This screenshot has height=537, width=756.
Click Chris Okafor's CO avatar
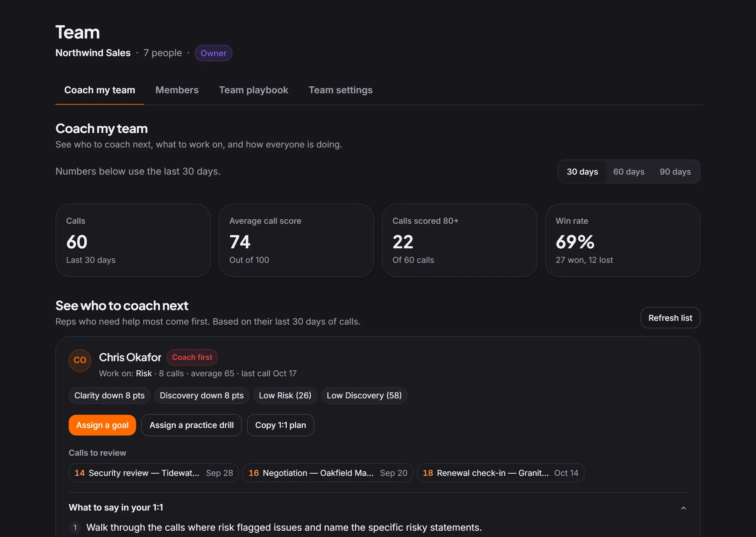80,360
